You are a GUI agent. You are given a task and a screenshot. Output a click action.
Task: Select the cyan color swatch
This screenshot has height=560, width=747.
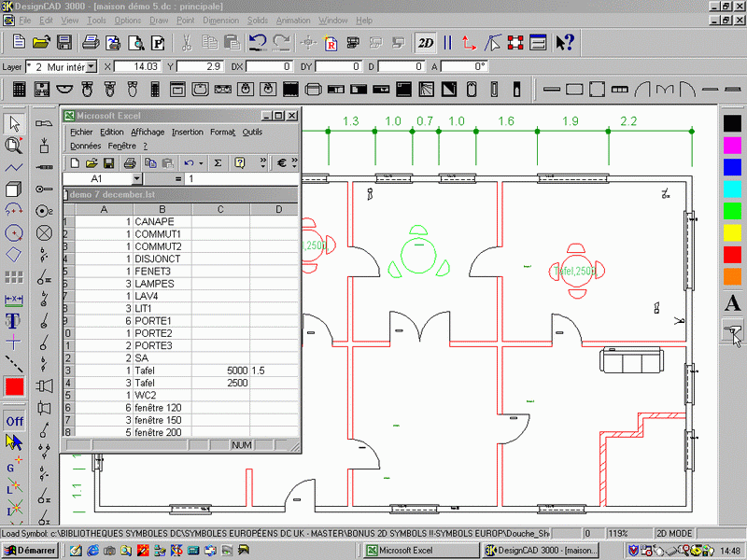pyautogui.click(x=733, y=189)
